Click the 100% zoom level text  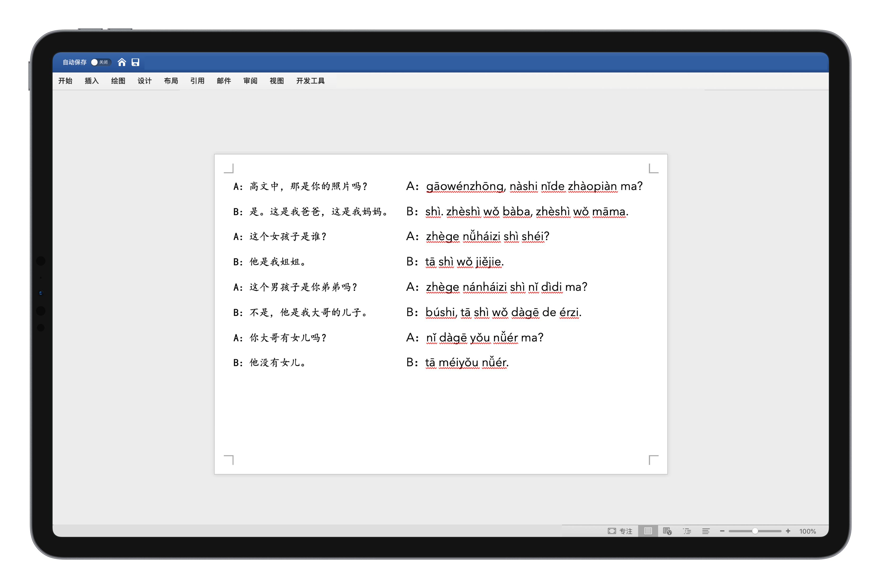[808, 531]
